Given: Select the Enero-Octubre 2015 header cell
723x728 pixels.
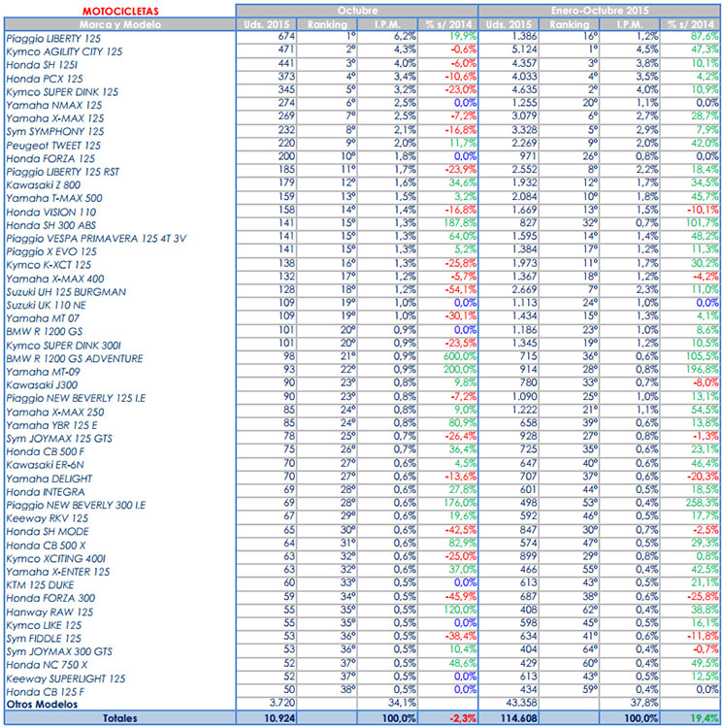Looking at the screenshot, I should 599,11.
